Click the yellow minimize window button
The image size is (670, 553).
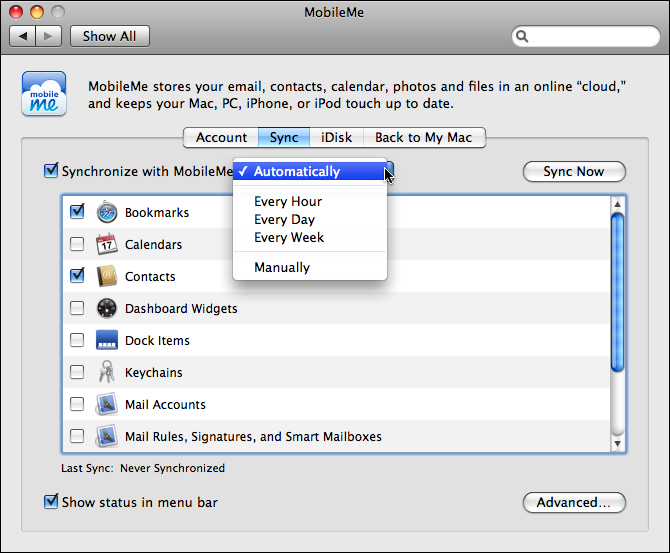(x=37, y=12)
